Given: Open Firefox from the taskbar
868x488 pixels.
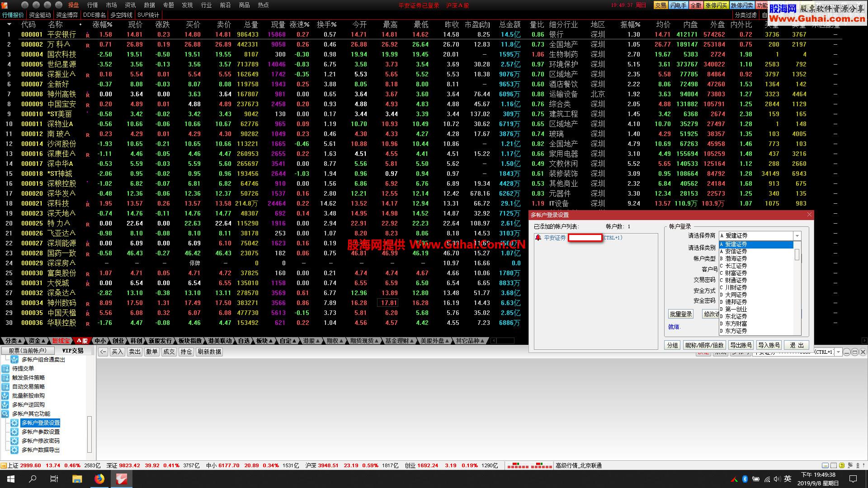Looking at the screenshot, I should [99, 479].
